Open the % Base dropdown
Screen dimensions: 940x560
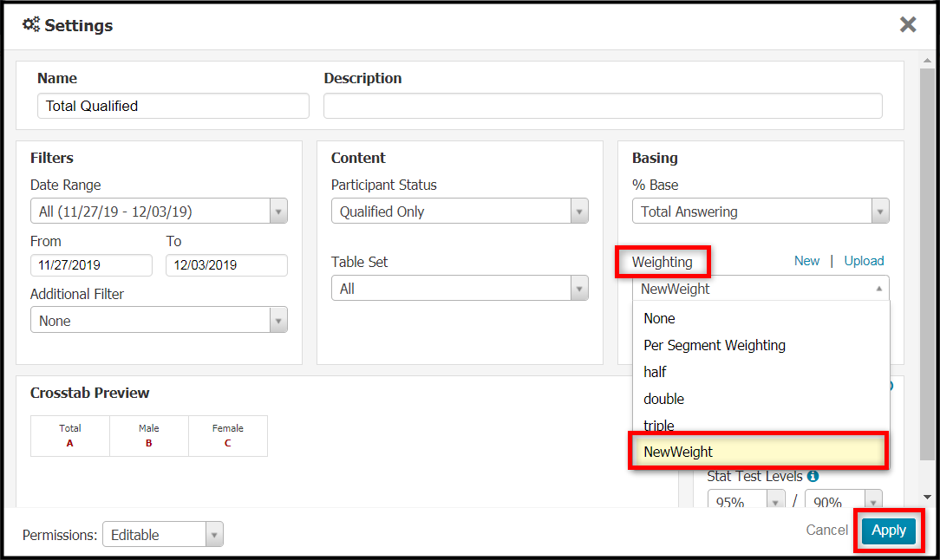[x=760, y=211]
